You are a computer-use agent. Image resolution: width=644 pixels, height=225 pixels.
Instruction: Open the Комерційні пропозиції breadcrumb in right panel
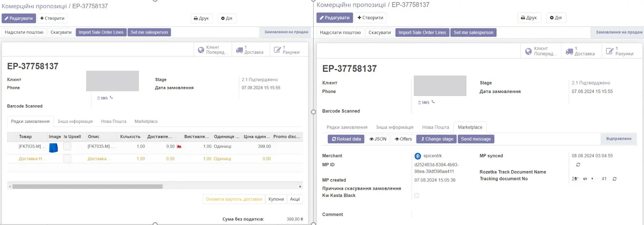pos(351,5)
